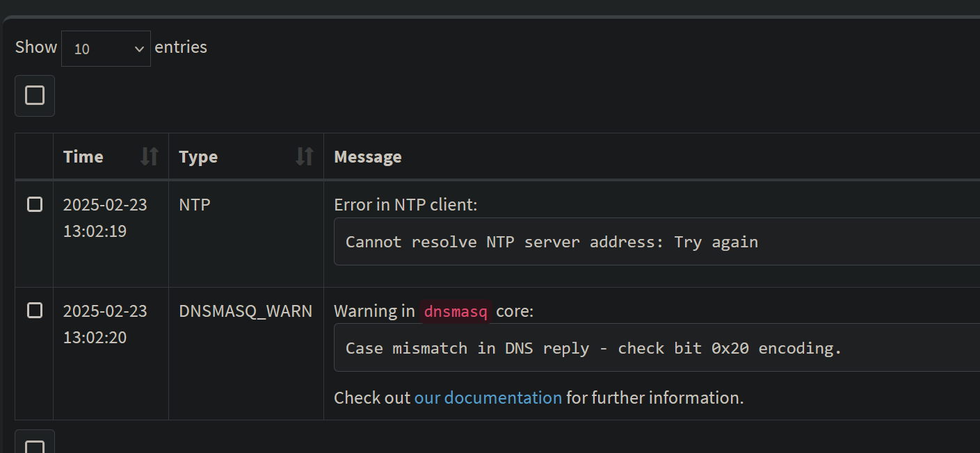Click the Time column sort arrows

[148, 156]
